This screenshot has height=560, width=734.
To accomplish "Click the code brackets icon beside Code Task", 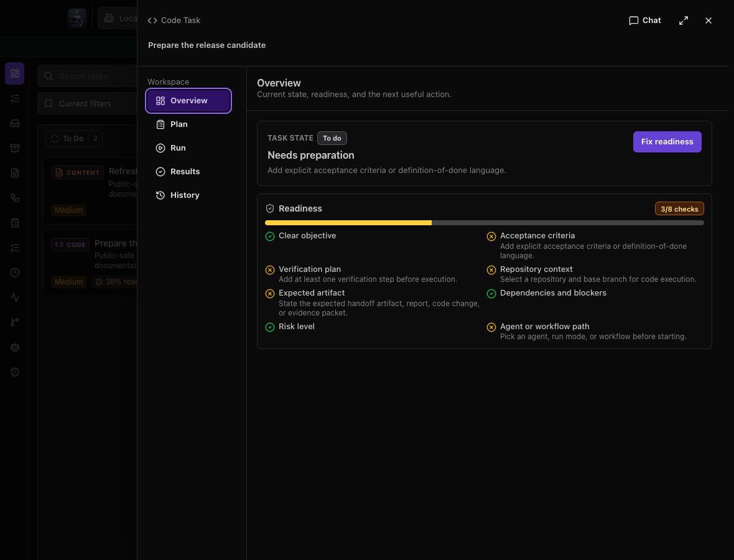I will (x=152, y=20).
